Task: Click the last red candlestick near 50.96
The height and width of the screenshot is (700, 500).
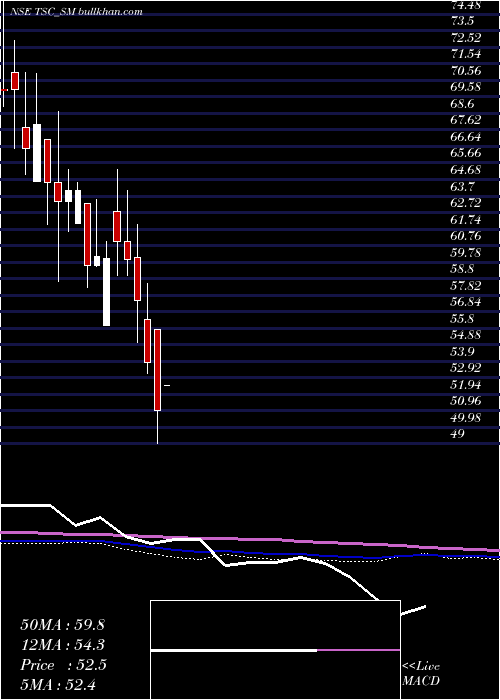Action: coord(158,370)
